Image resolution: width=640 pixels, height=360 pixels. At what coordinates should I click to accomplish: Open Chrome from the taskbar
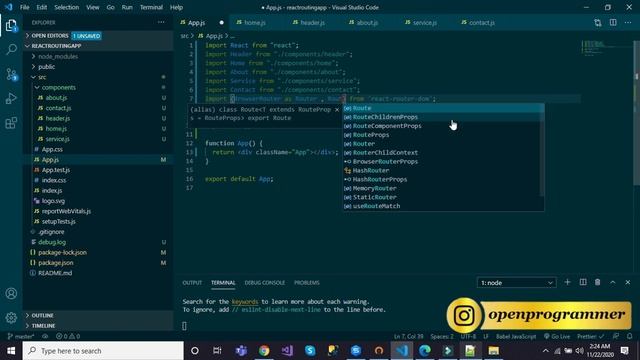(x=264, y=351)
